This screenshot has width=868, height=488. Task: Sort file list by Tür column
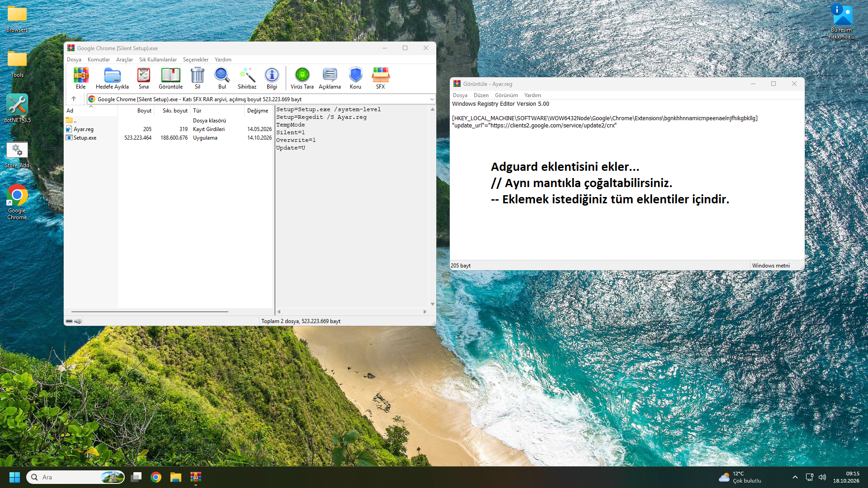(x=217, y=111)
